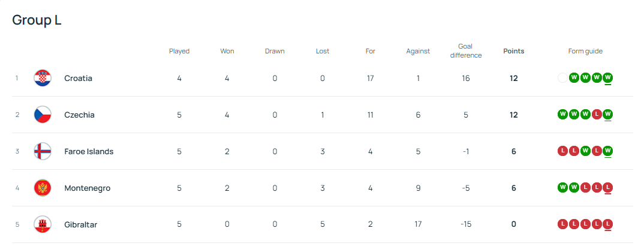Click Czechia's red loss form badge
The height and width of the screenshot is (252, 644).
(x=597, y=115)
